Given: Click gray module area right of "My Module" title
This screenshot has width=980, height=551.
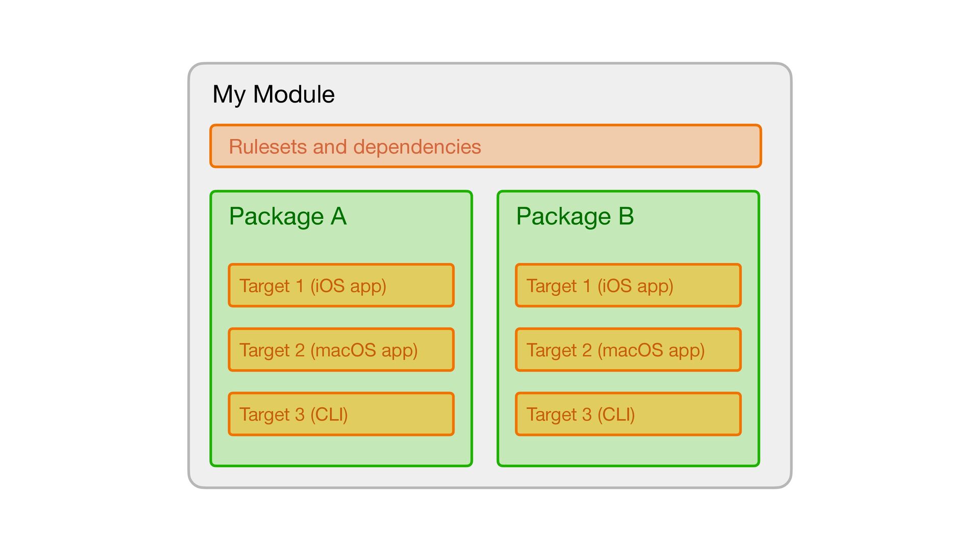Looking at the screenshot, I should [x=561, y=94].
